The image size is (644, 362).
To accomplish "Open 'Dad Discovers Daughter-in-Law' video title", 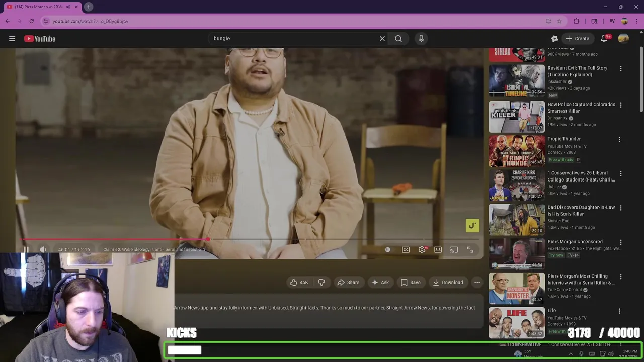I will point(581,211).
